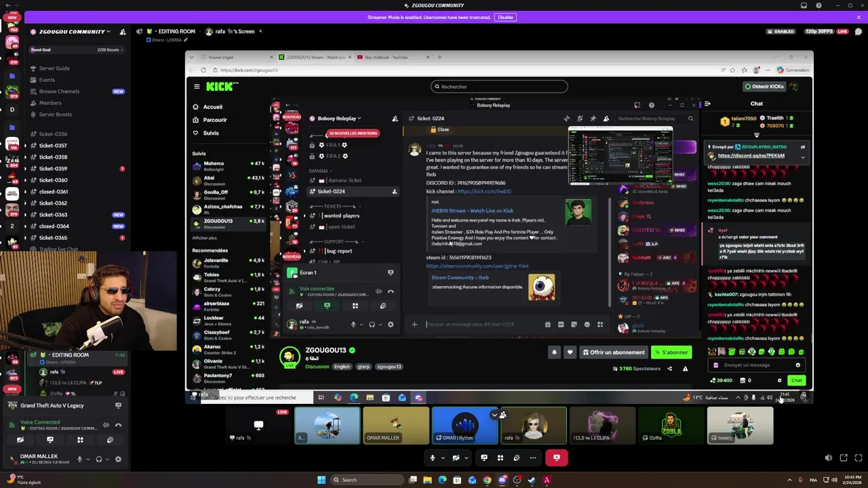This screenshot has width=868, height=488.
Task: Enter full screen for the stream
Action: point(858,458)
